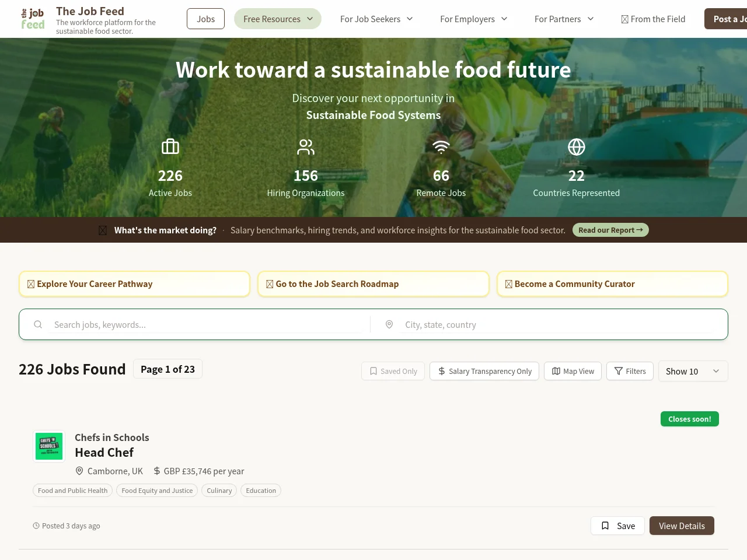The image size is (747, 560).
Task: Click the Page 1 of 23 indicator
Action: (167, 369)
